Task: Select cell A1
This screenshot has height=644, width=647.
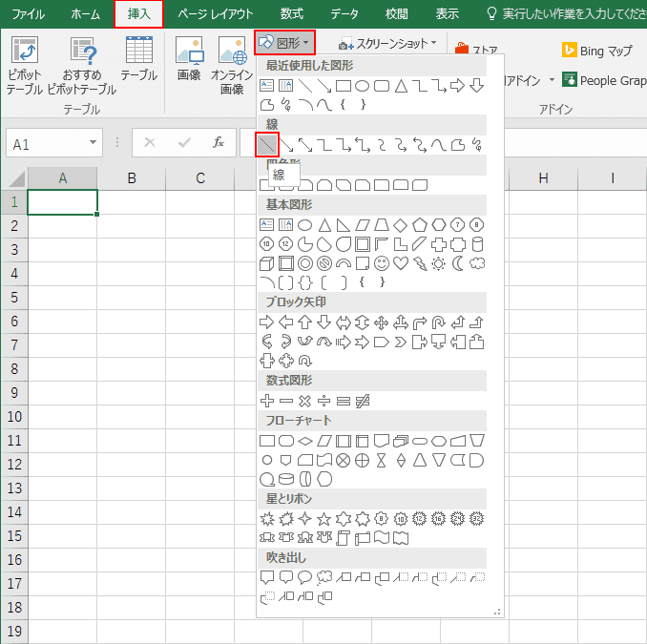Action: [x=62, y=201]
